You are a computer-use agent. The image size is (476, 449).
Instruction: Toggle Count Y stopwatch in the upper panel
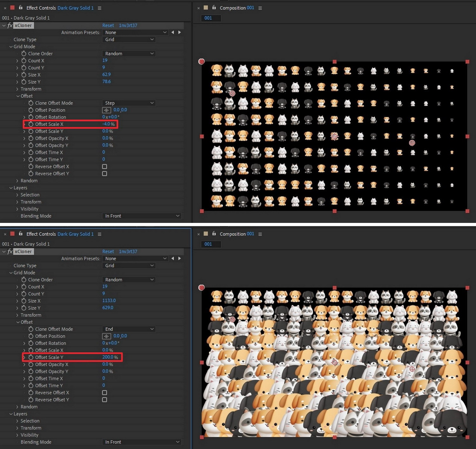24,68
